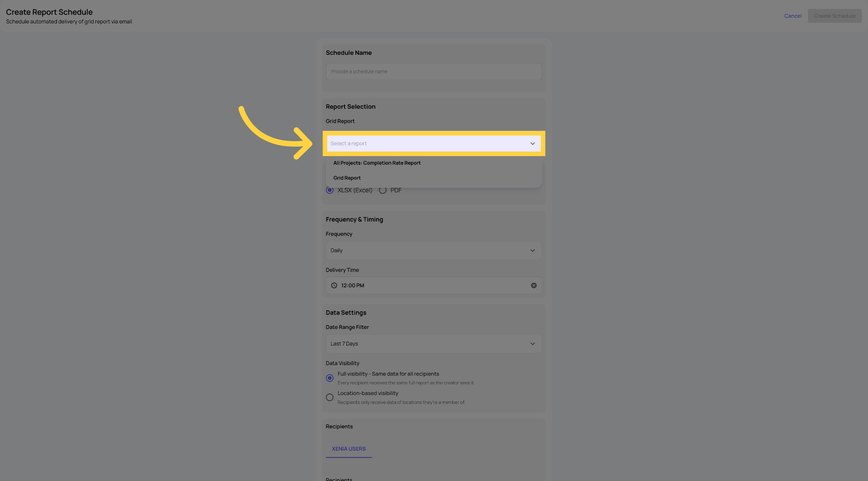Clear the Delivery Time with the x icon
Image resolution: width=868 pixels, height=481 pixels.
coord(534,286)
